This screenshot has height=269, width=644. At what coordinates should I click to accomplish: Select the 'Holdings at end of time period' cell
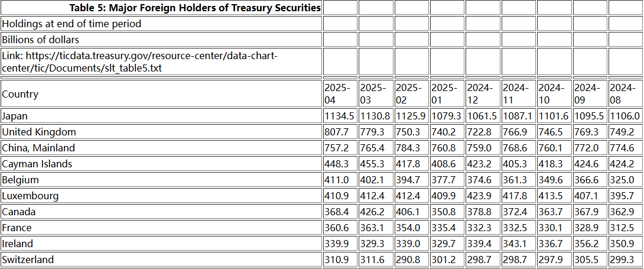[x=71, y=24]
